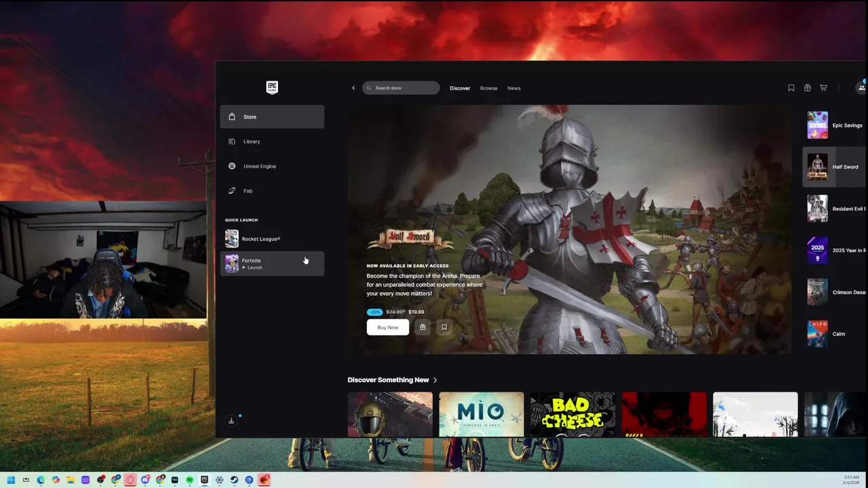Select Epic Savings in carousel list

(x=835, y=125)
